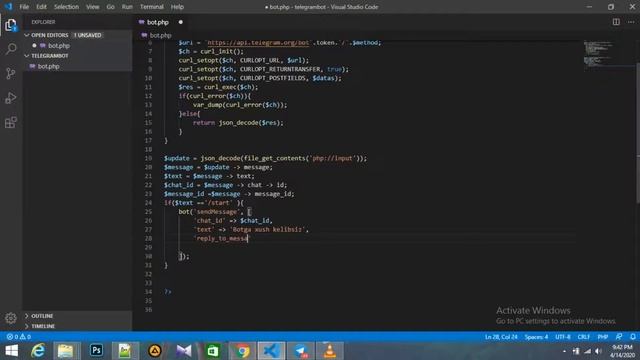The image size is (640, 360).
Task: Open the Search view in activity bar
Action: (x=11, y=49)
